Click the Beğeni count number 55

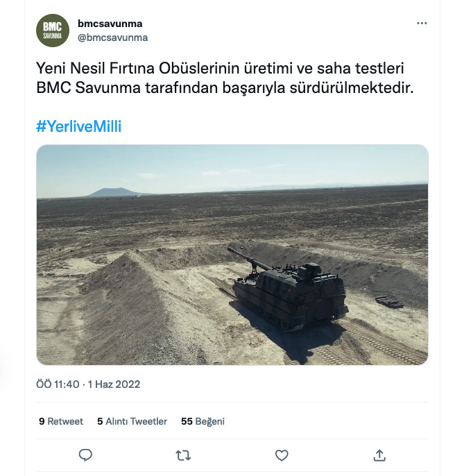tap(187, 421)
